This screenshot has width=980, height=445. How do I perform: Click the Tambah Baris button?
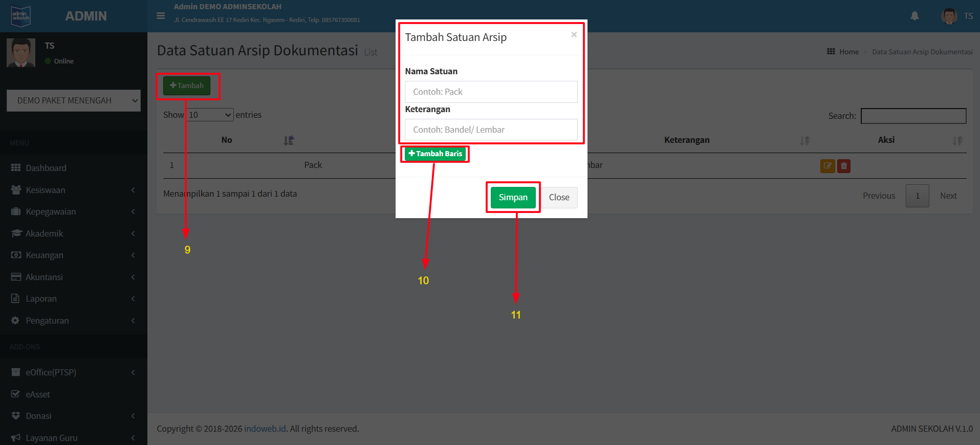(435, 154)
